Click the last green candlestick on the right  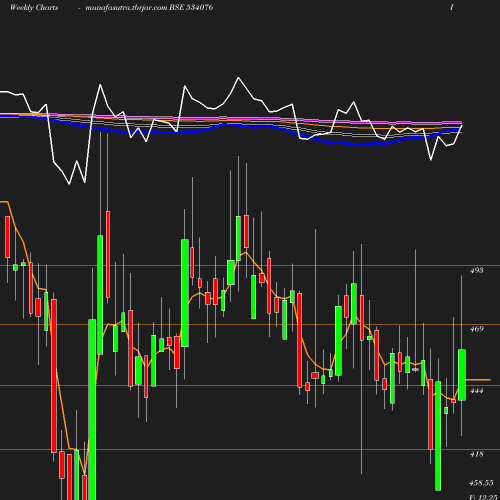pyautogui.click(x=462, y=375)
